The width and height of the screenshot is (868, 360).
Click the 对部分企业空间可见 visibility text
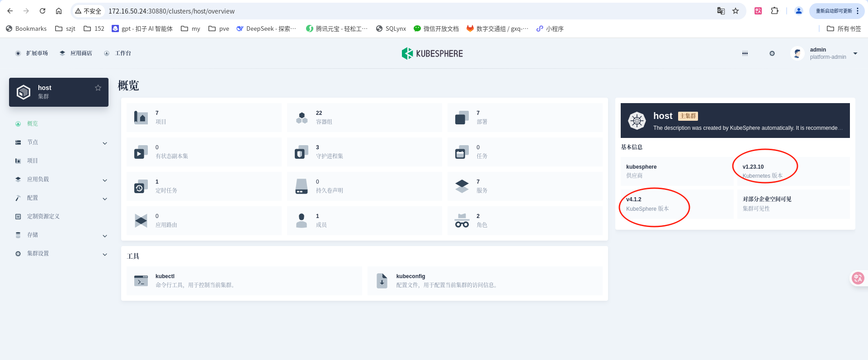click(767, 199)
